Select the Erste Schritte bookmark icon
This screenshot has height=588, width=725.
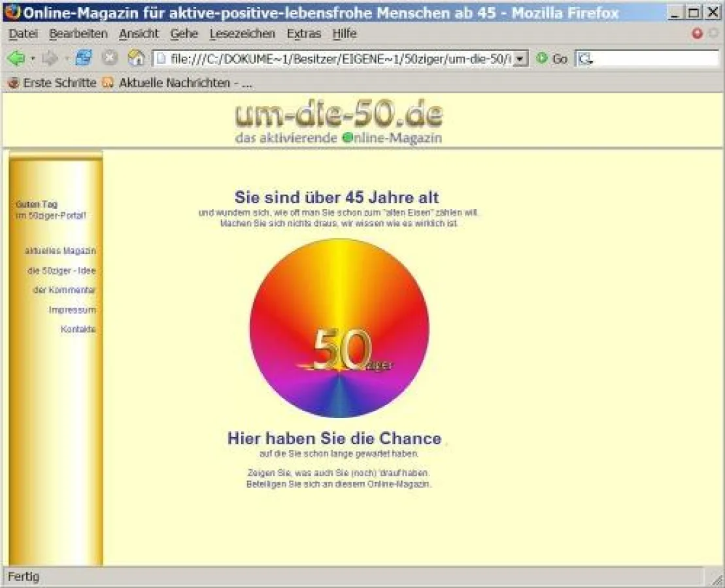click(14, 83)
